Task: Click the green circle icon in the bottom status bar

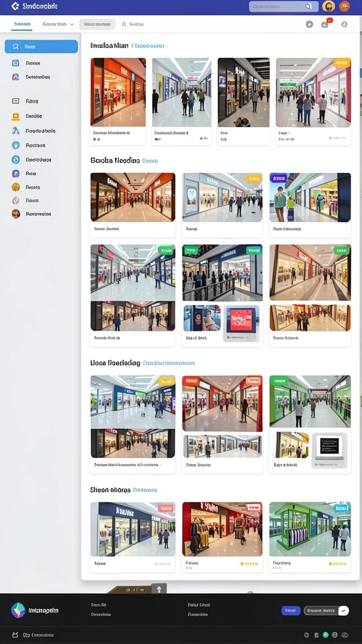Action: tap(326, 635)
